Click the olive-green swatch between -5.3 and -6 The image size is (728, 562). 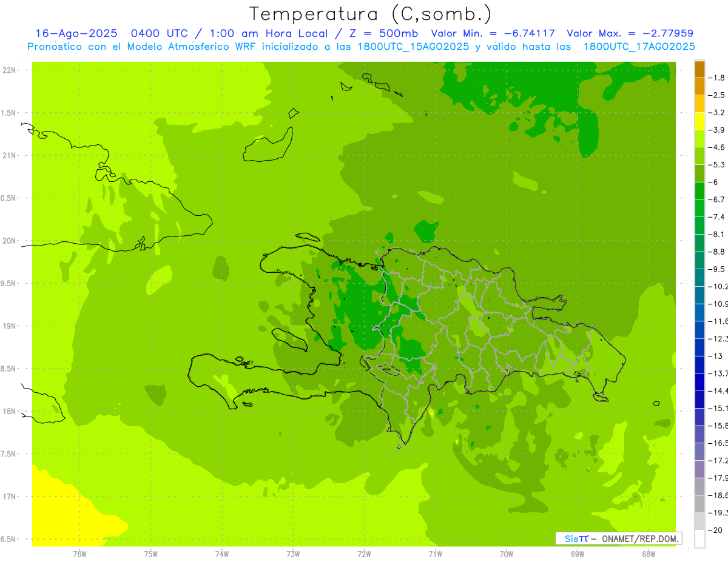(x=699, y=173)
